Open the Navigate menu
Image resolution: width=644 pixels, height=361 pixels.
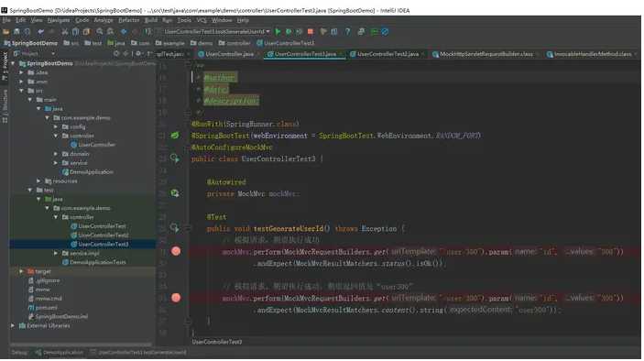coord(59,20)
